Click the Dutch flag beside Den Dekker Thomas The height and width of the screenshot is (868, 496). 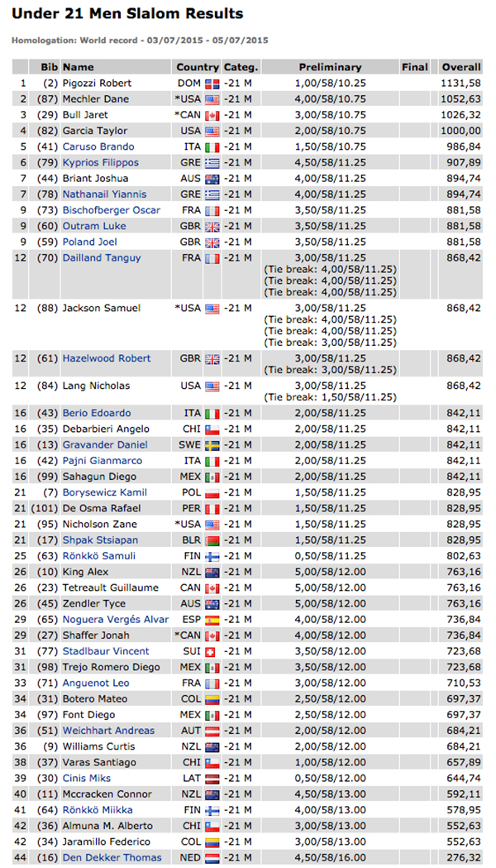pyautogui.click(x=212, y=858)
